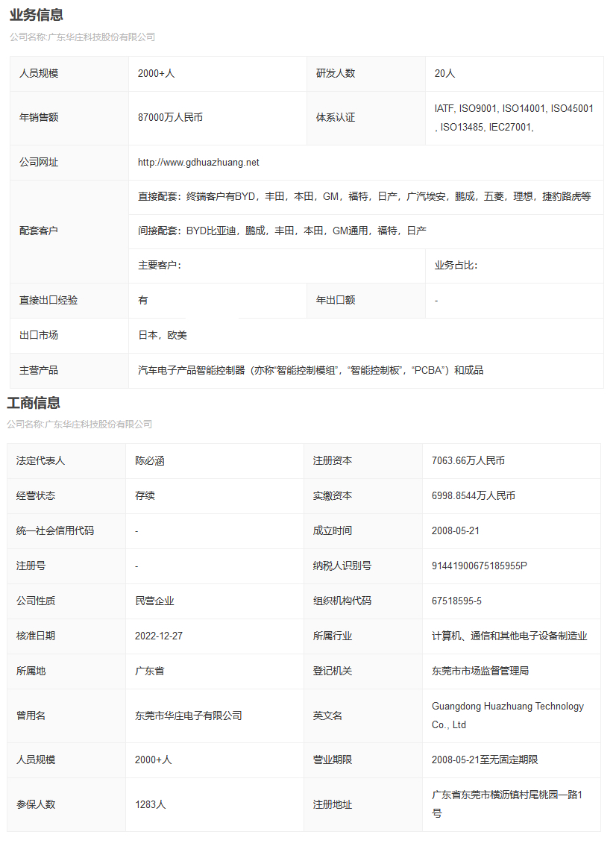Click the 法定代表人 label cell

click(x=66, y=461)
